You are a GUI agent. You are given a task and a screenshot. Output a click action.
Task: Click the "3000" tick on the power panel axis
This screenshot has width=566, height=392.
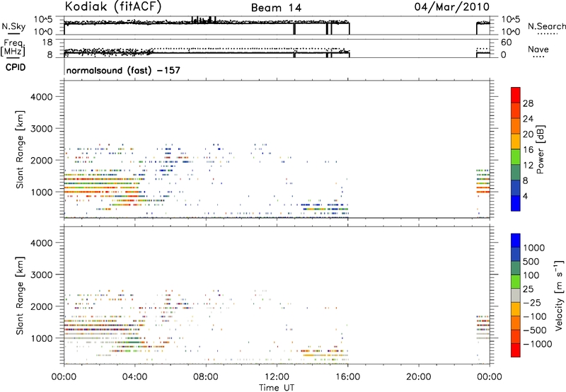tap(41, 129)
